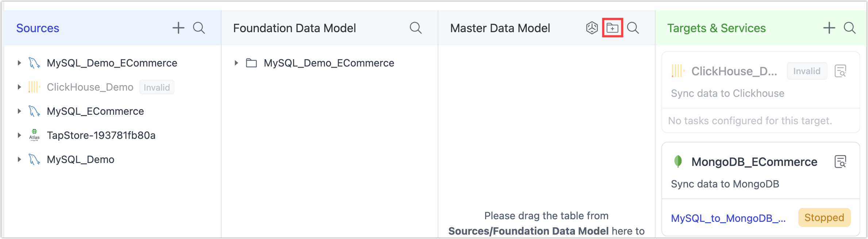The width and height of the screenshot is (868, 239).
Task: Click Invalid badge on ClickHouse_D... target card
Action: [x=807, y=71]
